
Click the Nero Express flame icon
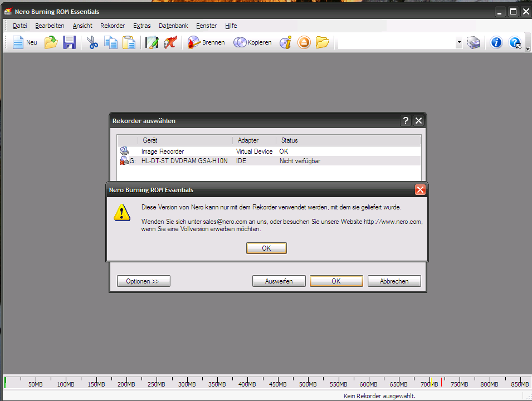(170, 42)
